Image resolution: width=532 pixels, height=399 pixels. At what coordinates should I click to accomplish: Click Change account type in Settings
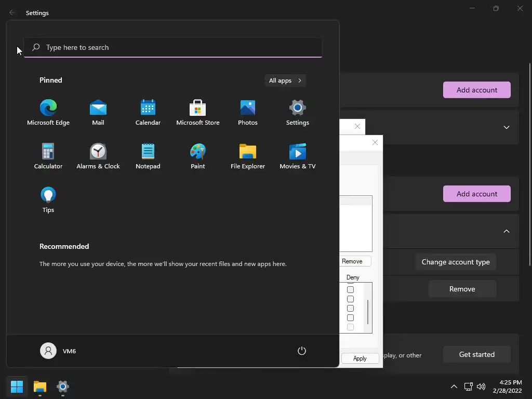coord(456,262)
